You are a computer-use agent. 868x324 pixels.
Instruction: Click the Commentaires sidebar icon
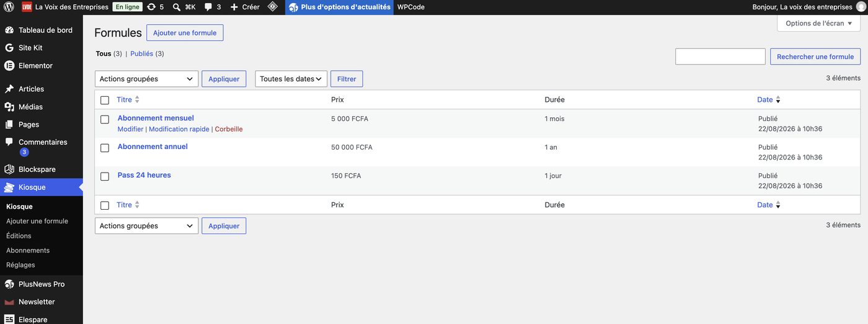point(9,142)
